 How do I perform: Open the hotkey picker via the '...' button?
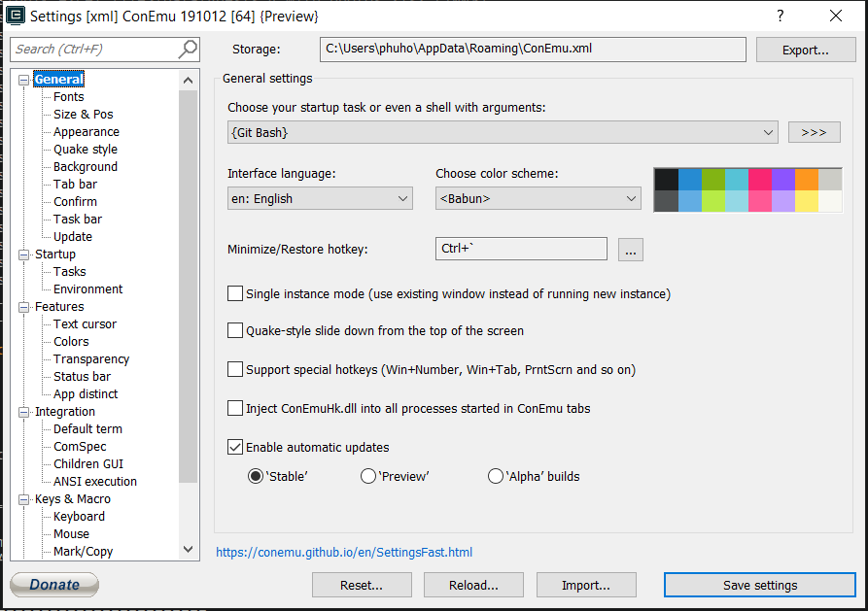point(630,249)
